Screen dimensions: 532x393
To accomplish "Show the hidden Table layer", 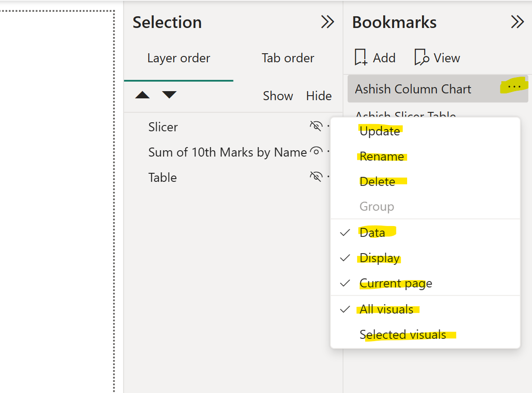I will click(317, 176).
